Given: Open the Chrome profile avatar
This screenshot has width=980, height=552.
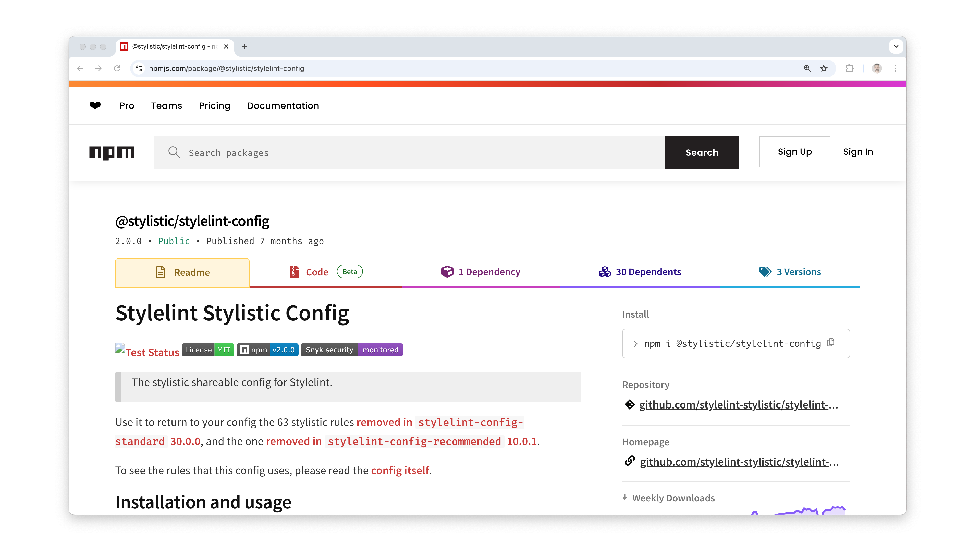Looking at the screenshot, I should pyautogui.click(x=877, y=68).
